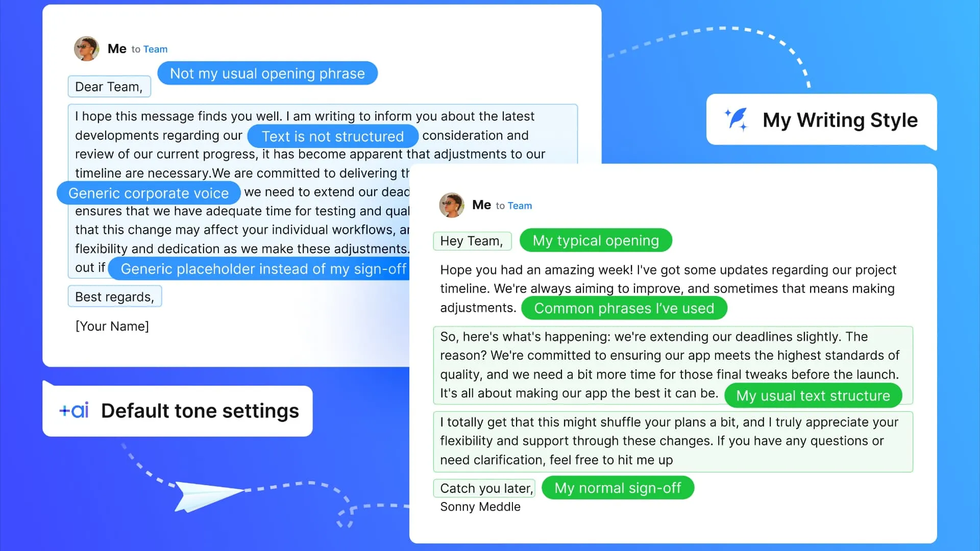The width and height of the screenshot is (980, 551).
Task: Click the 'Not my usual opening phrase' badge
Action: pyautogui.click(x=267, y=73)
